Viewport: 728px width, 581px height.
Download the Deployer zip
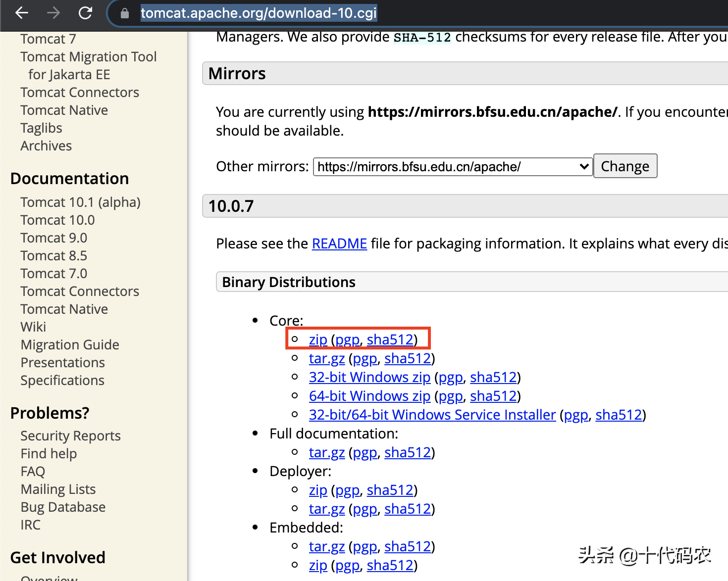point(318,490)
